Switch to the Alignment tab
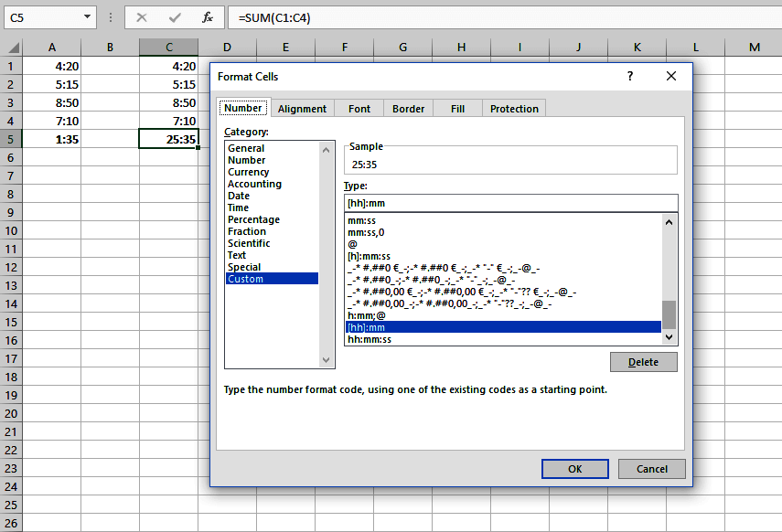Viewport: 782px width, 532px height. click(302, 108)
